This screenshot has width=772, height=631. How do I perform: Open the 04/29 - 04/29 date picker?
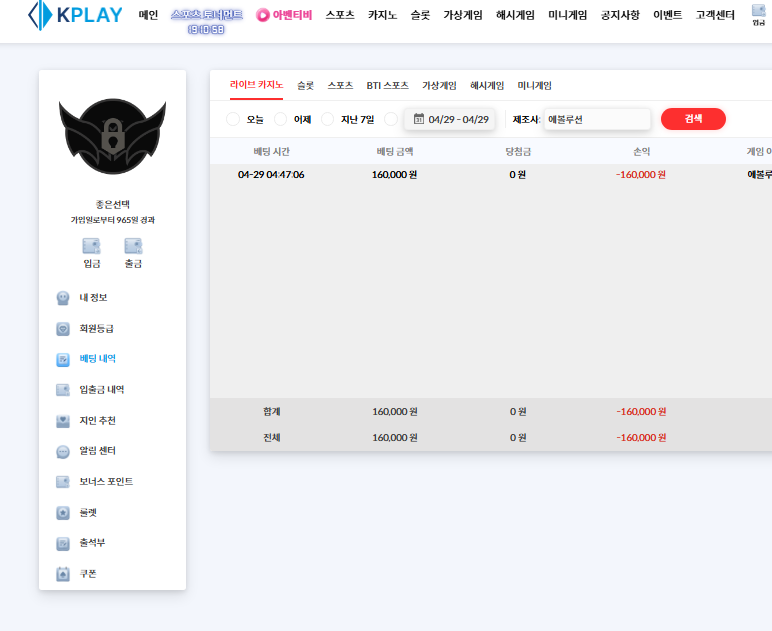click(450, 119)
